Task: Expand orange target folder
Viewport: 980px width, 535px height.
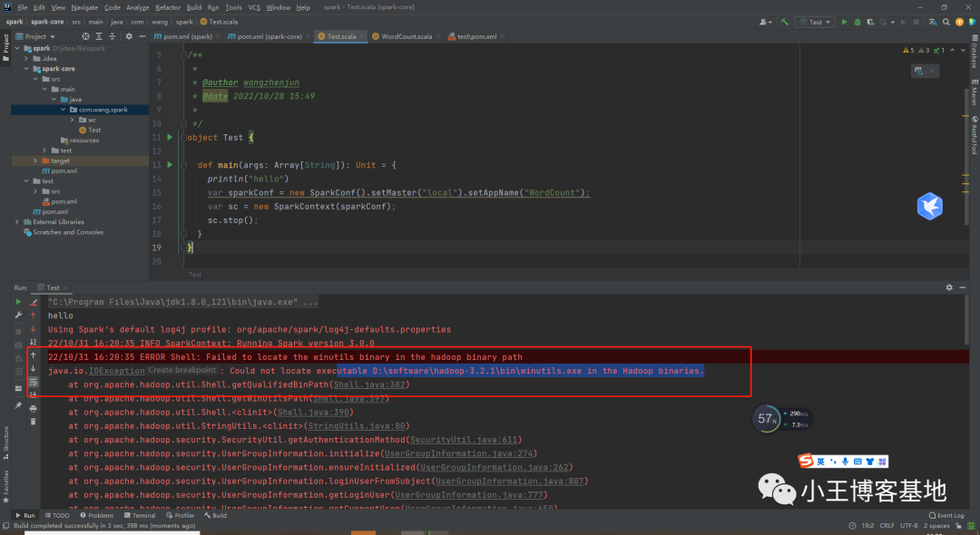Action: coord(35,160)
